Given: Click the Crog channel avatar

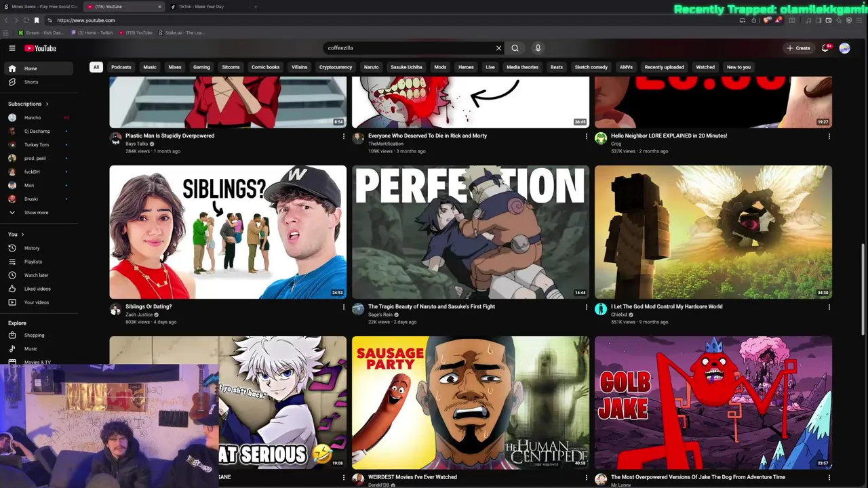Looking at the screenshot, I should (x=601, y=139).
